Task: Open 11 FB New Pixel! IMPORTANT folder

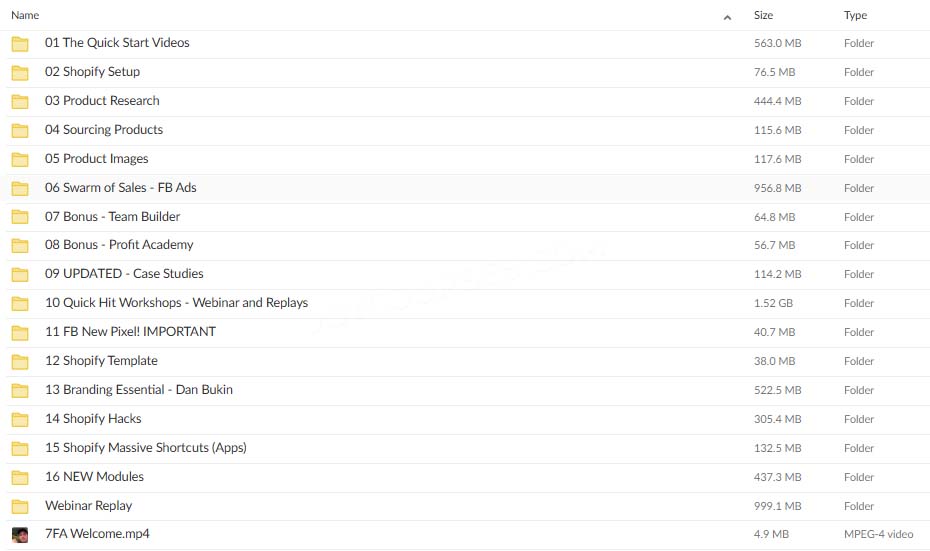Action: pos(130,332)
